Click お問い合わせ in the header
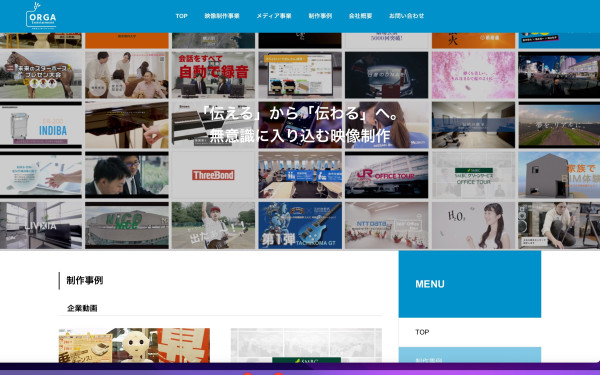Image resolution: width=600 pixels, height=375 pixels. pyautogui.click(x=406, y=16)
